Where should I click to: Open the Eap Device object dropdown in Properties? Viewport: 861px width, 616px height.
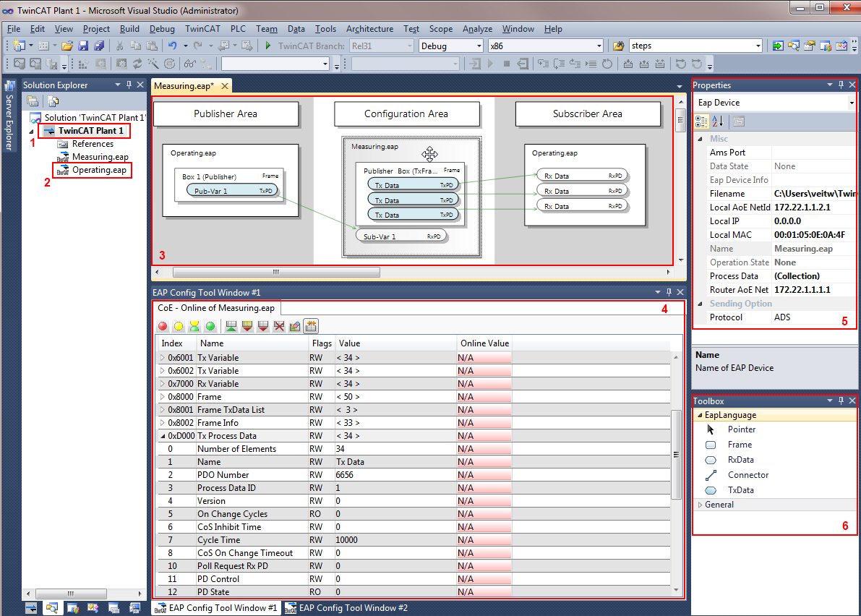(x=851, y=103)
